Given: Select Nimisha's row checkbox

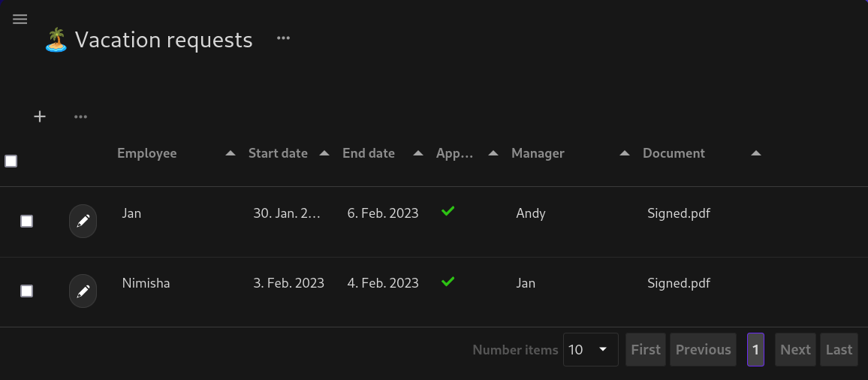Looking at the screenshot, I should (26, 291).
